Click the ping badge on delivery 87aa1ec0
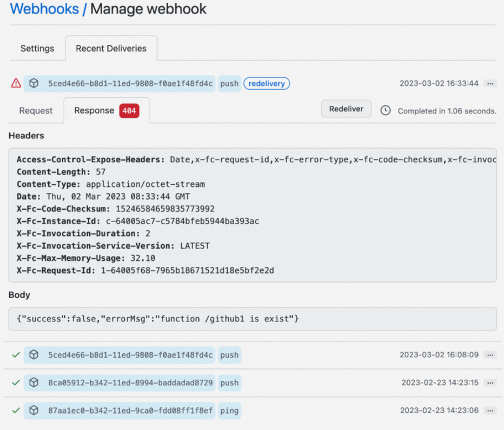This screenshot has height=430, width=504. [x=229, y=411]
